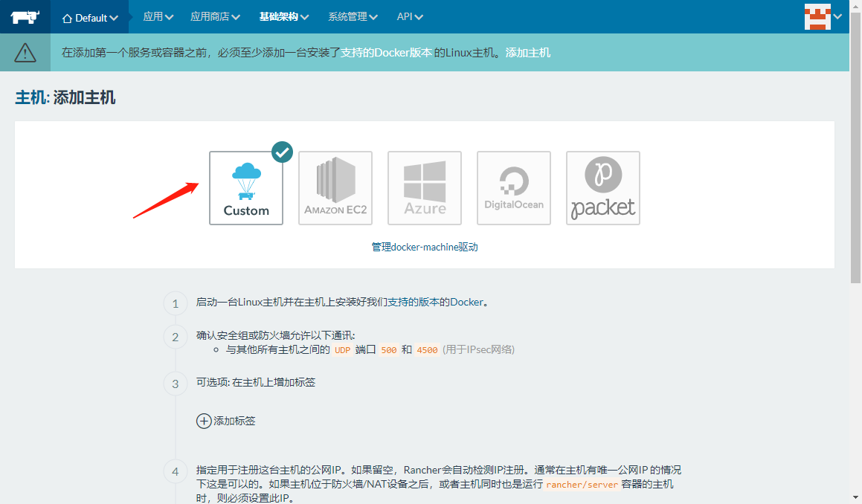Click the rancher/server code text
This screenshot has height=504, width=862.
click(x=582, y=485)
